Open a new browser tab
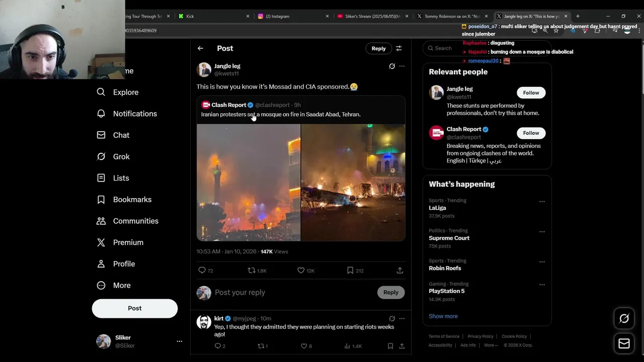The height and width of the screenshot is (362, 644). (x=578, y=16)
